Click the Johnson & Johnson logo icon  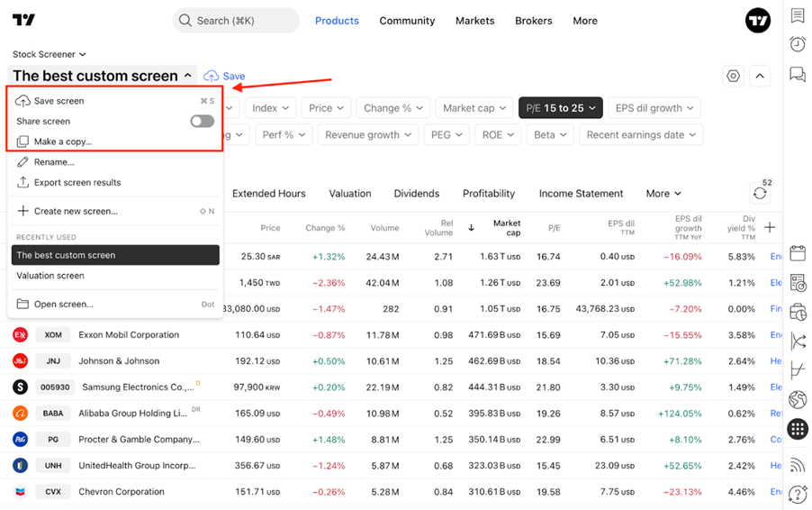pos(20,360)
